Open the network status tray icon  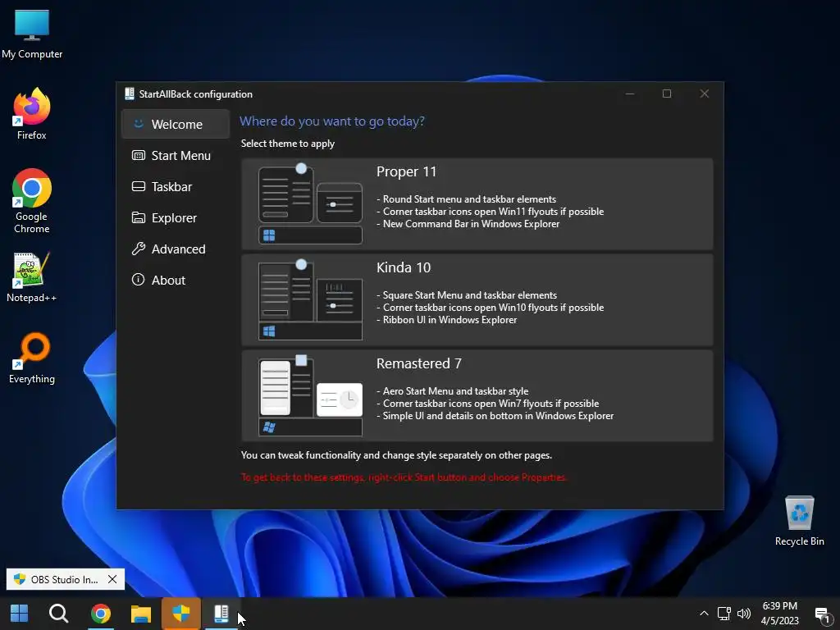pyautogui.click(x=724, y=614)
